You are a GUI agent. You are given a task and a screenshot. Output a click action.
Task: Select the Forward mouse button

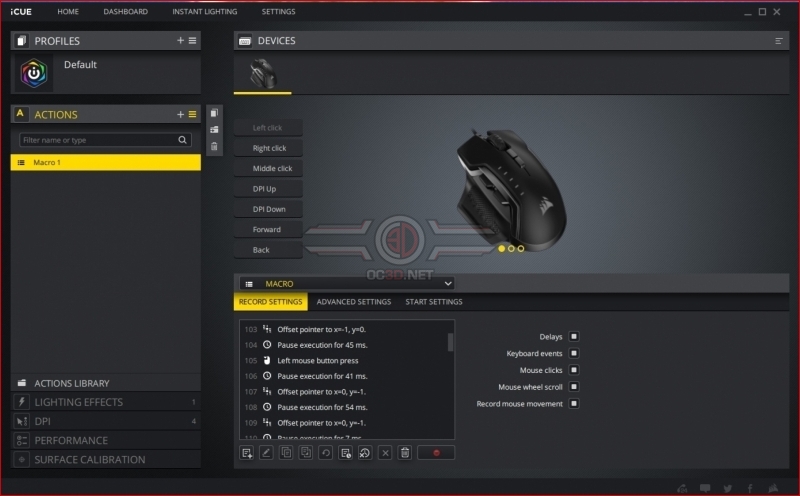[268, 230]
